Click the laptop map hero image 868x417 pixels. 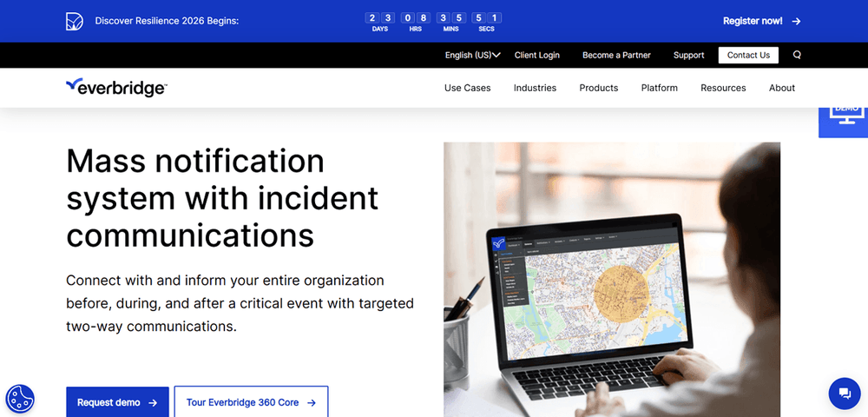tap(611, 278)
